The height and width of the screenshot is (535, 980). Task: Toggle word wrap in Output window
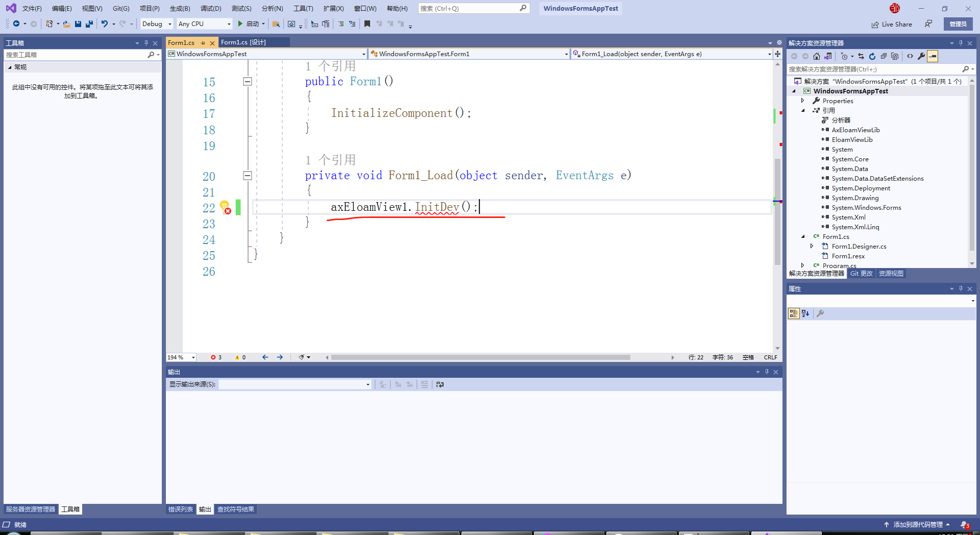pyautogui.click(x=440, y=384)
